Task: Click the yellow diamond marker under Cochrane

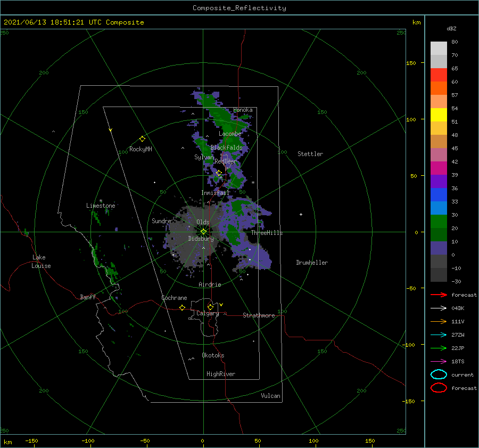Action: tap(182, 307)
